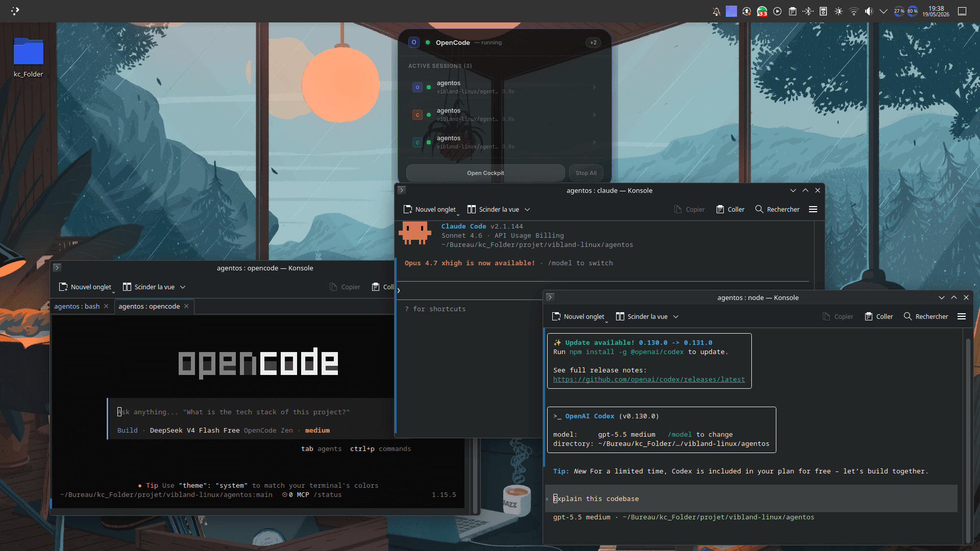This screenshot has height=551, width=980.
Task: Click the blue O icon of first agentos session
Action: 417,87
